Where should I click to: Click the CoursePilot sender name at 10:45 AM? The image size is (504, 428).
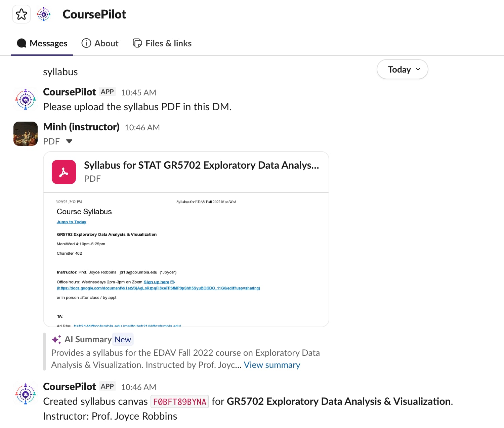click(70, 92)
